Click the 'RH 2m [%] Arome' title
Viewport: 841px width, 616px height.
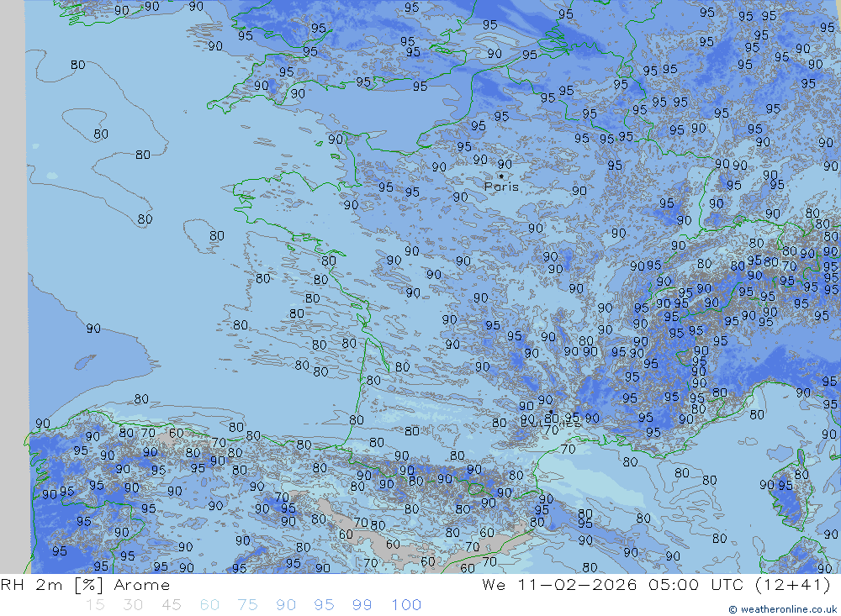tap(85, 585)
